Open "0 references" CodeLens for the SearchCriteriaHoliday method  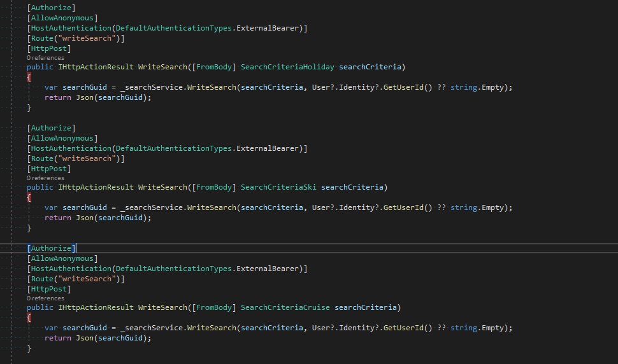[x=45, y=58]
